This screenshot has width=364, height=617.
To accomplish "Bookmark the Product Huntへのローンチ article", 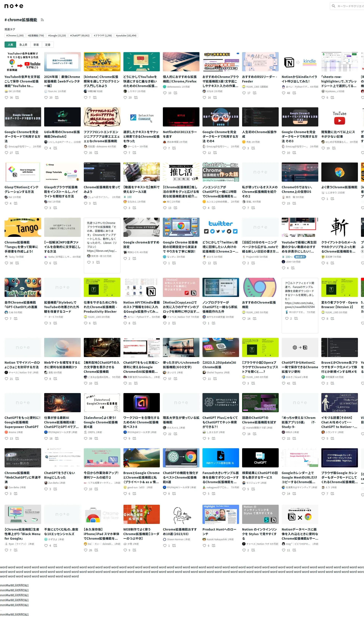I will coord(214,546).
